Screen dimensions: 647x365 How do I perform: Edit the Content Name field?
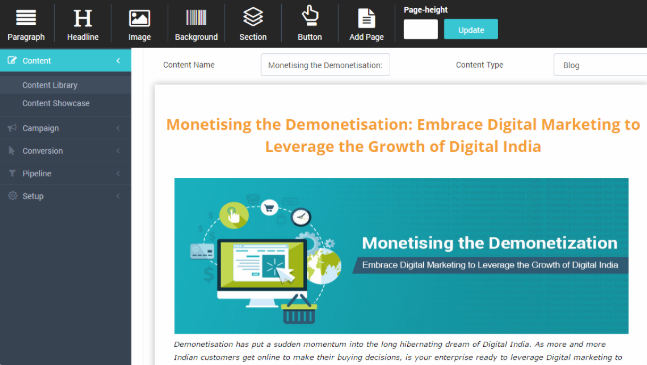pyautogui.click(x=325, y=65)
